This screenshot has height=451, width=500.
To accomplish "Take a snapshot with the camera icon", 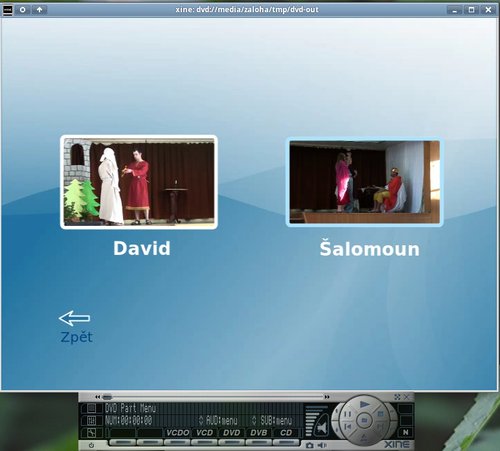I will click(x=310, y=445).
